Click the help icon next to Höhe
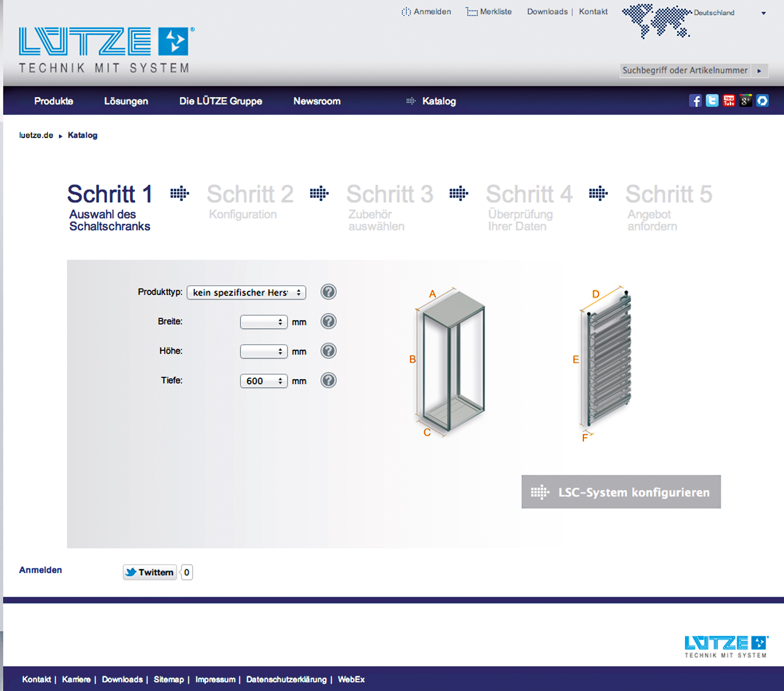 tap(328, 351)
